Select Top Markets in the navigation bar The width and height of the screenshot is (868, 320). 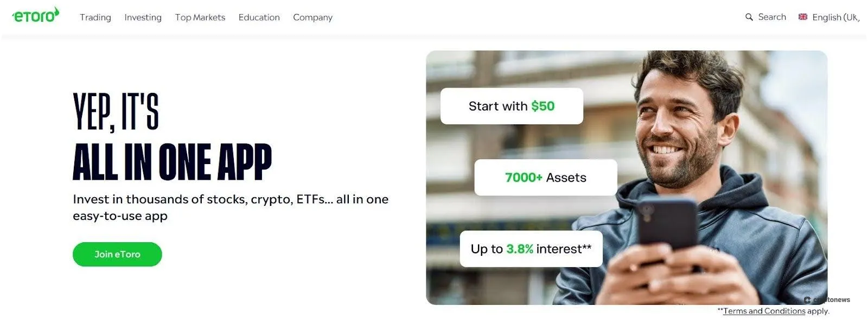tap(200, 17)
